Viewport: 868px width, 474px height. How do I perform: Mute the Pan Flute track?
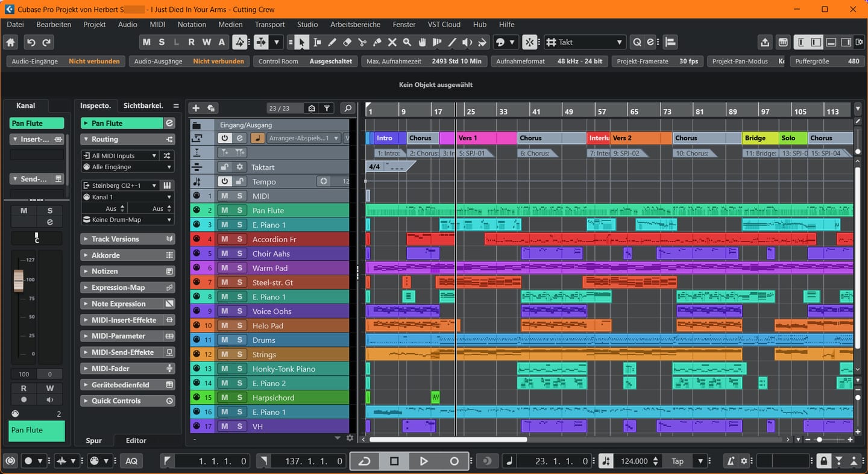[x=224, y=210]
